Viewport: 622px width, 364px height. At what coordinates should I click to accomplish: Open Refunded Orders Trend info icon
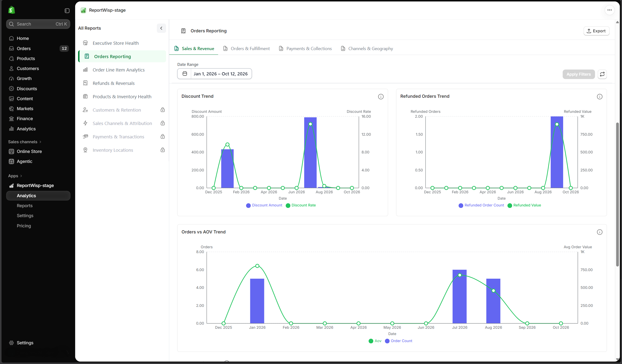click(x=600, y=97)
